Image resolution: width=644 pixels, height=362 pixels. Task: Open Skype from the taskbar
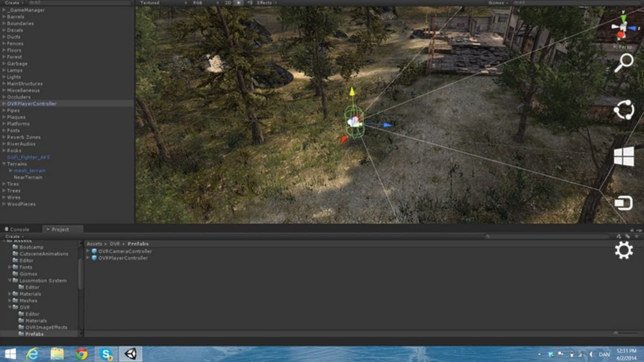(x=106, y=354)
